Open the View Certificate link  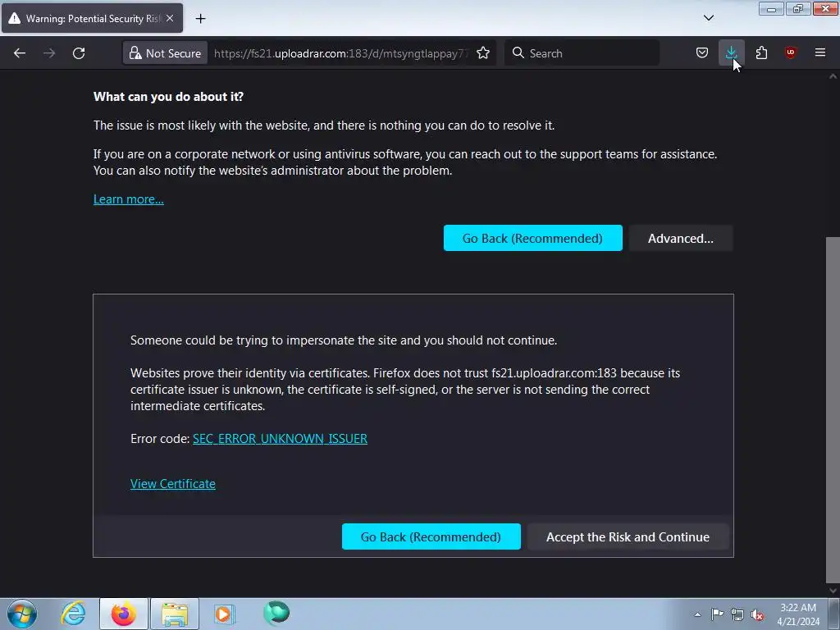click(x=173, y=484)
